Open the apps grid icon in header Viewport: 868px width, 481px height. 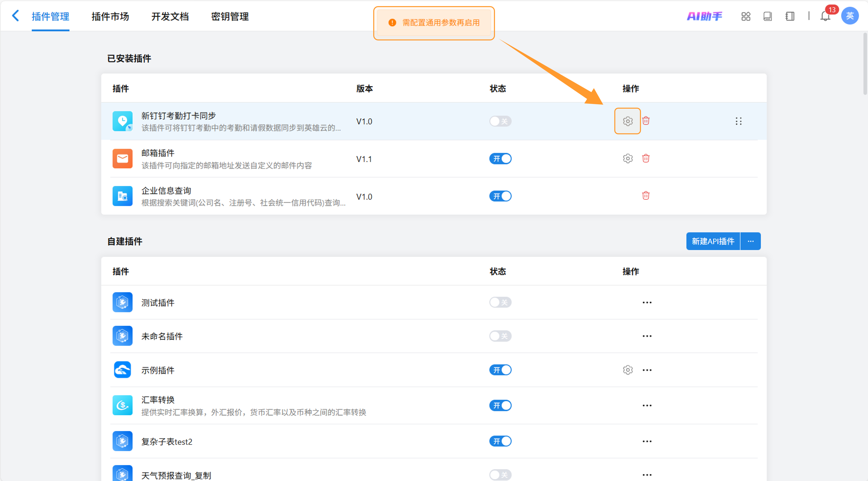coord(746,16)
